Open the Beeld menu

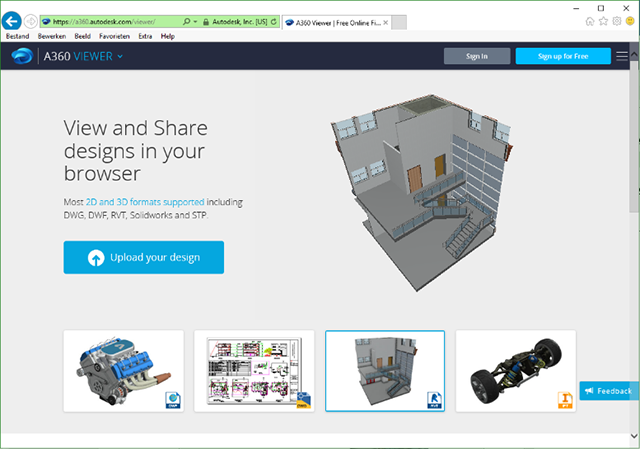click(82, 36)
